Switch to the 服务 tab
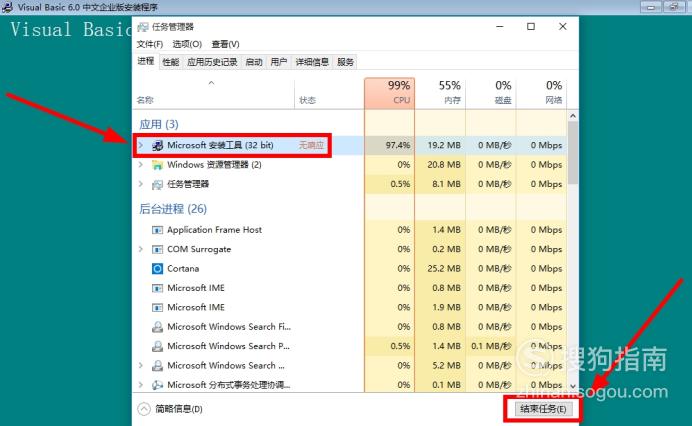 click(346, 62)
